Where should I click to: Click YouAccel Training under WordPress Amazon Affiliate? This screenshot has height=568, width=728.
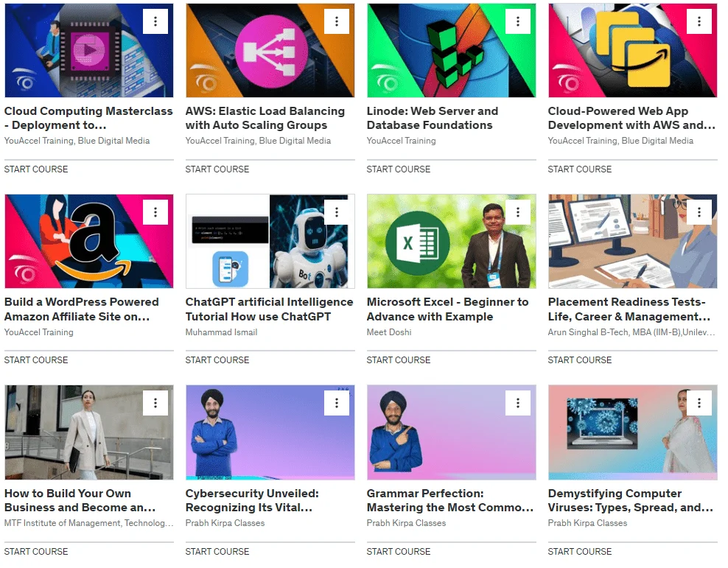(x=39, y=332)
